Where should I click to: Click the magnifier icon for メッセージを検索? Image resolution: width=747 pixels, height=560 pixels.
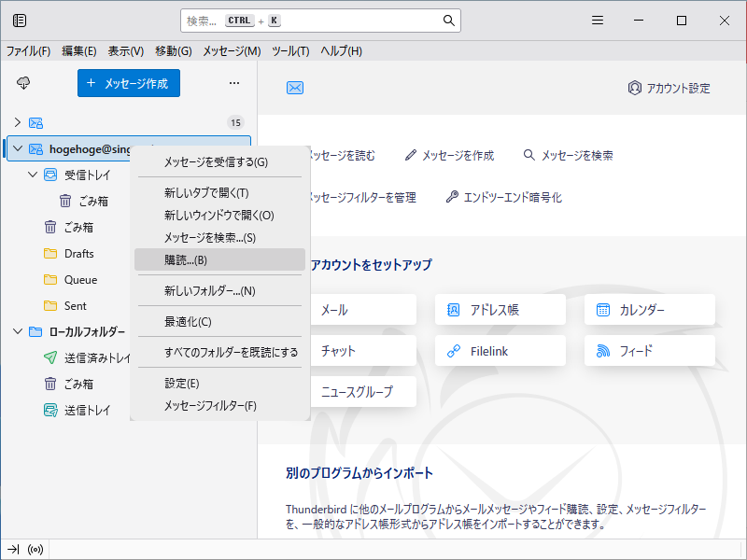click(529, 155)
